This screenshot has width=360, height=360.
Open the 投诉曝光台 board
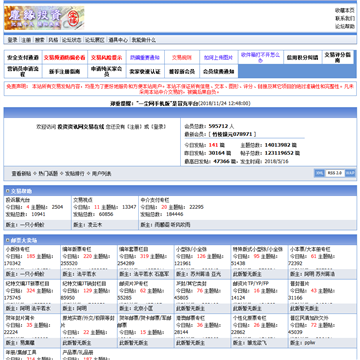coord(18,200)
